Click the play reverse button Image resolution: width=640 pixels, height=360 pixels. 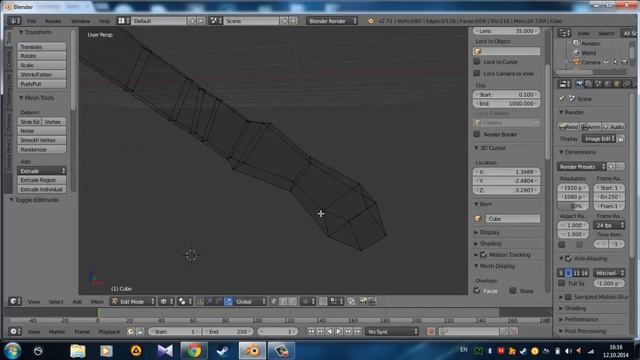(x=330, y=331)
